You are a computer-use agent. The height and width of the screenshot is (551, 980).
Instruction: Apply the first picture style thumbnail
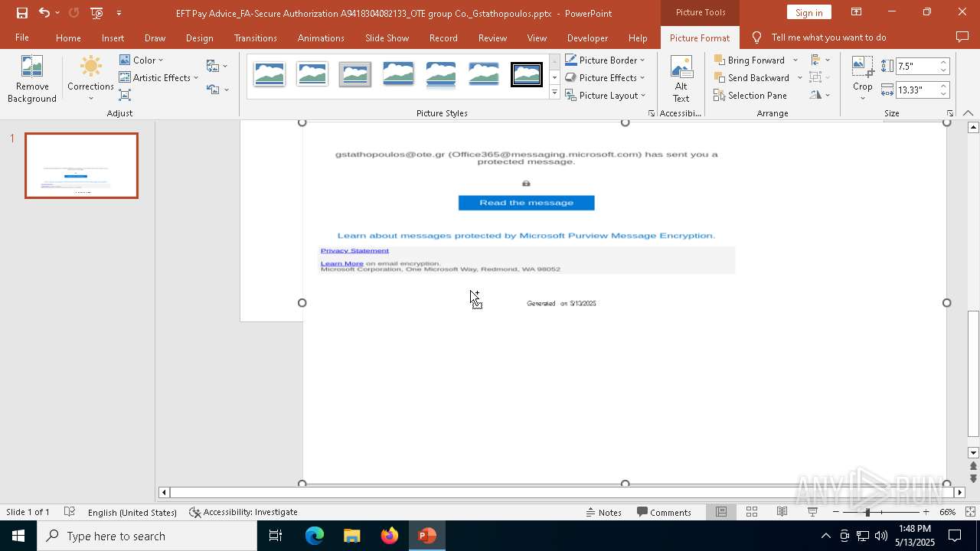[x=269, y=74]
